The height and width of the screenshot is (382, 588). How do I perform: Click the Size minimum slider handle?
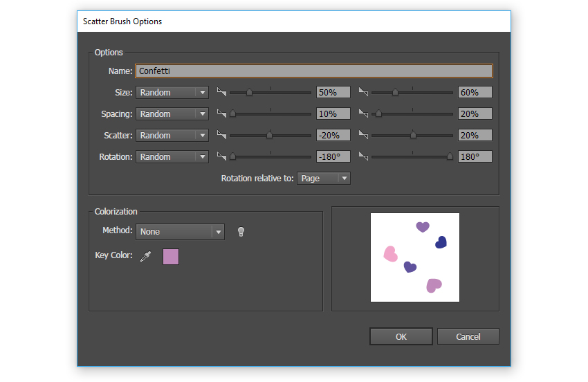coord(249,92)
